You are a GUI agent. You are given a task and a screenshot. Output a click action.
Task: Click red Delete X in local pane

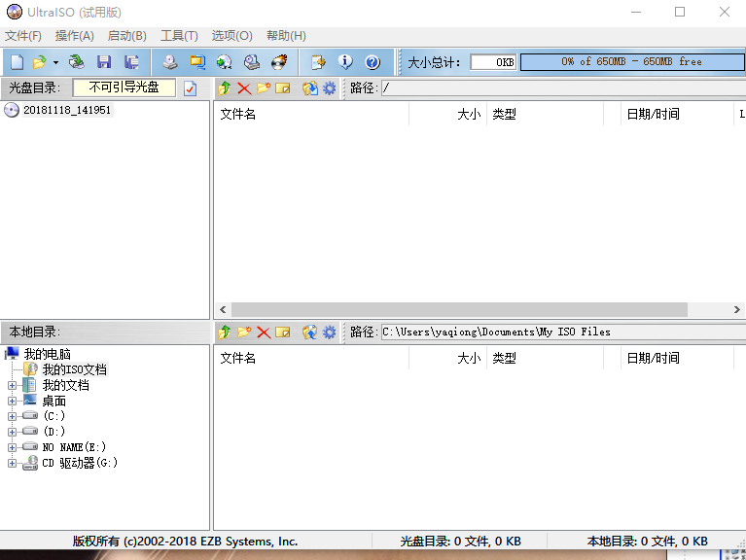264,332
